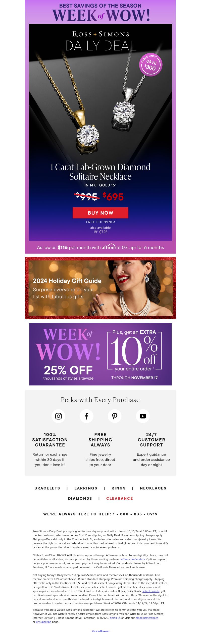The image size is (201, 644).
Task: Open the Facebook social icon
Action: pos(87,416)
